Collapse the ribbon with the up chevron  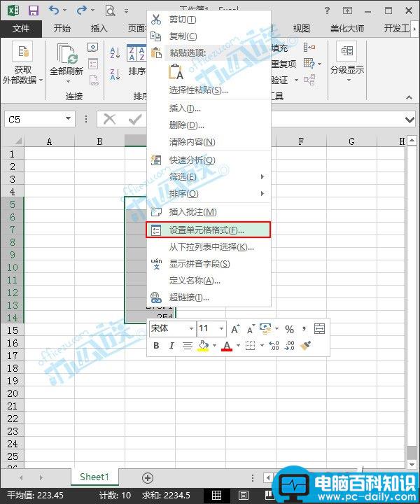click(x=409, y=97)
